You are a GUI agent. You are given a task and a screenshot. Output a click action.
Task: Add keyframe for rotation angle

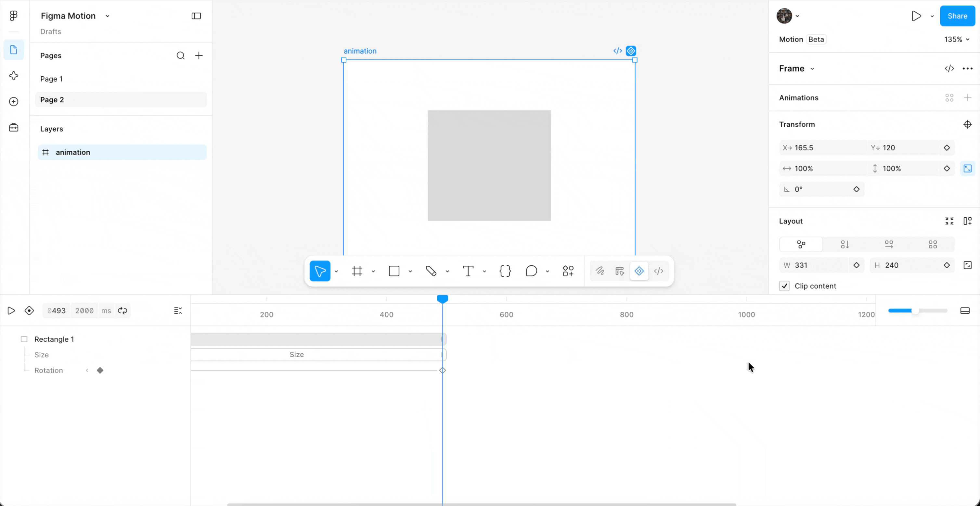point(856,189)
